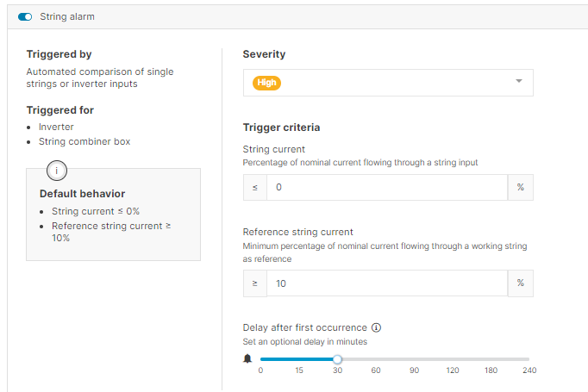Screen dimensions: 588x392
Task: Set delay slider to the 60 mark
Action: pos(376,359)
